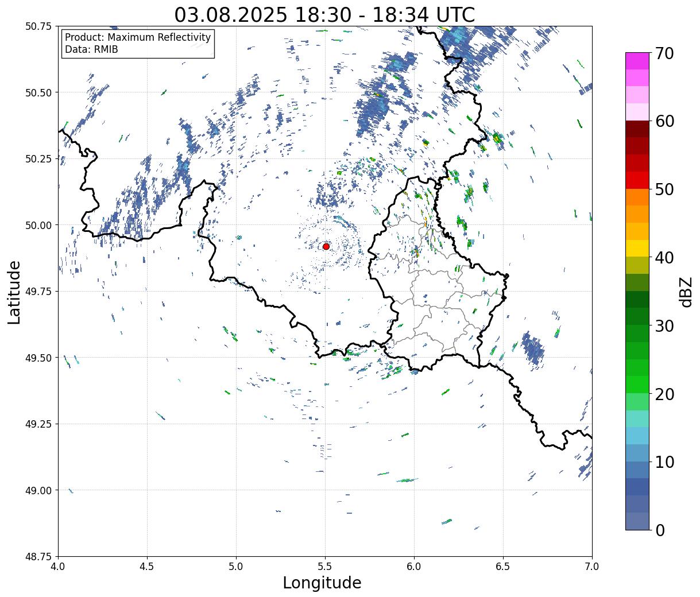Click the "Longitude" axis label
Screen dimensions: 700x597
click(x=322, y=583)
